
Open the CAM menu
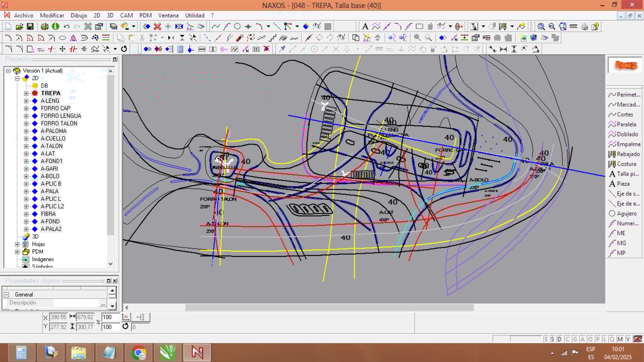(126, 15)
